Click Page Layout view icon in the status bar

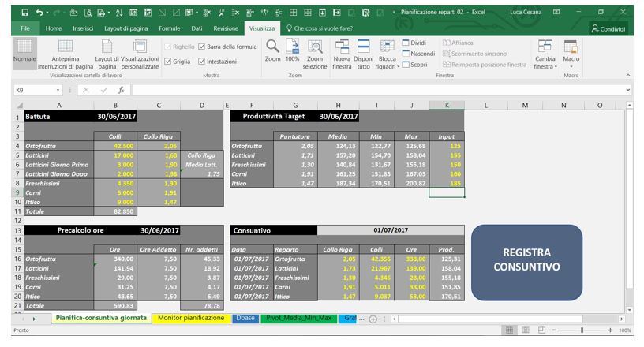(526, 330)
